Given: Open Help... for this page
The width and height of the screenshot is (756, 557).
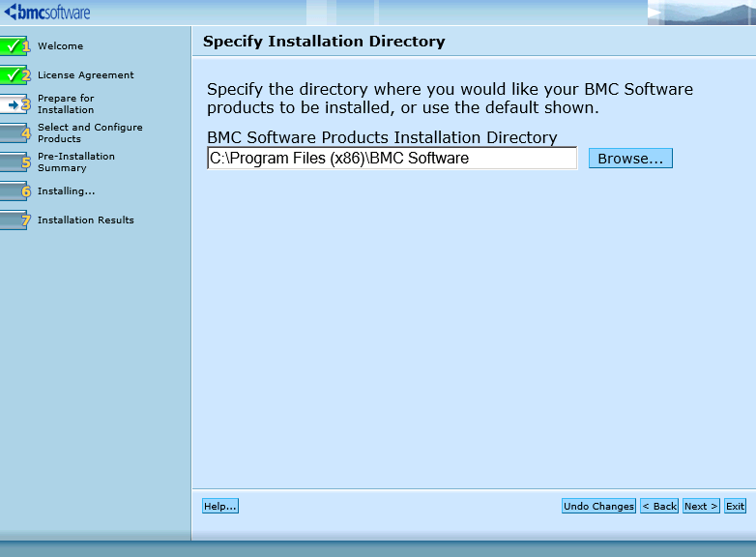Looking at the screenshot, I should pos(220,506).
